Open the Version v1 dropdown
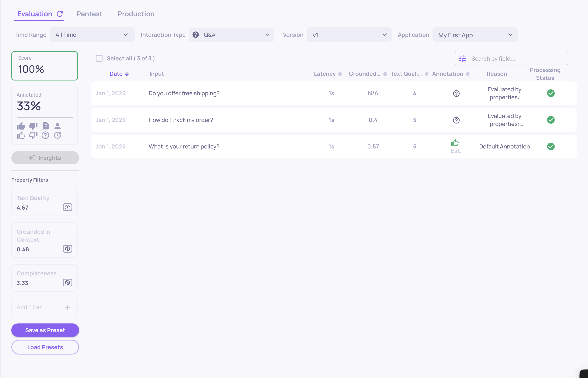 click(x=349, y=35)
